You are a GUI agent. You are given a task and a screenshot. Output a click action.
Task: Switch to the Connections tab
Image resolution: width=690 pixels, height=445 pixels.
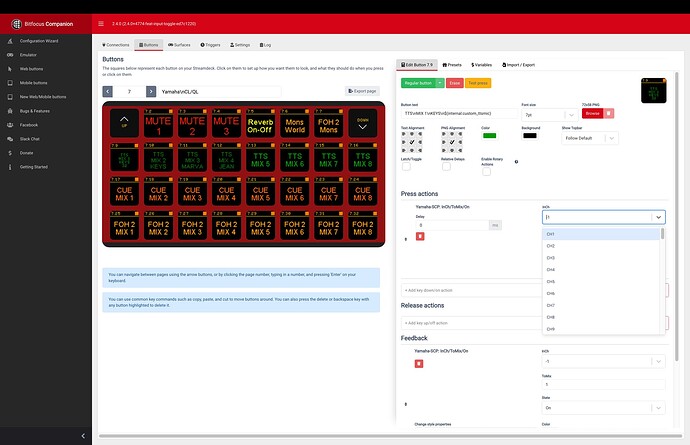pyautogui.click(x=116, y=45)
